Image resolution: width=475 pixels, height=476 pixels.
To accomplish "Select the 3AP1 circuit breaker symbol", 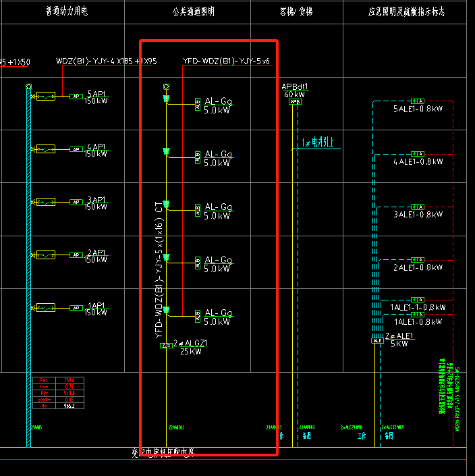I will tap(46, 202).
